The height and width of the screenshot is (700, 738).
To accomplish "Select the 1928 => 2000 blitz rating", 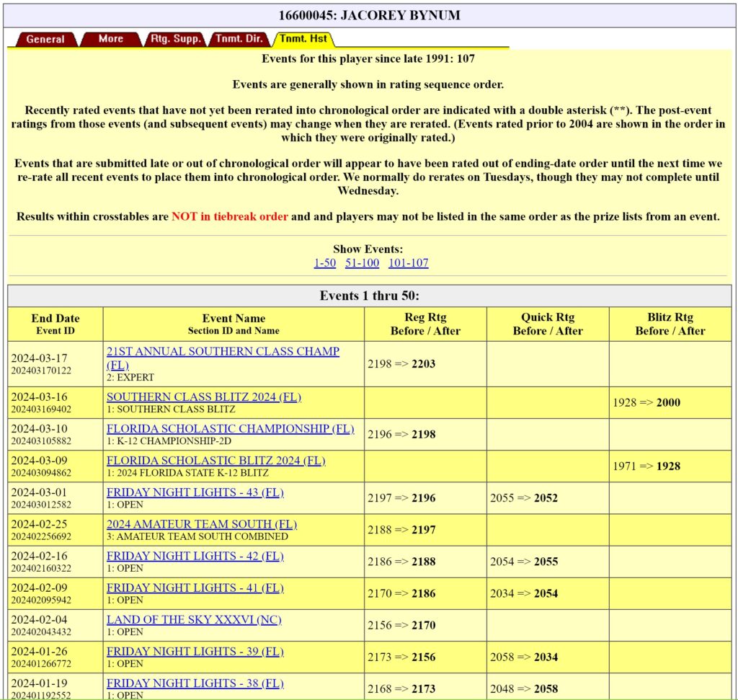I will click(646, 402).
